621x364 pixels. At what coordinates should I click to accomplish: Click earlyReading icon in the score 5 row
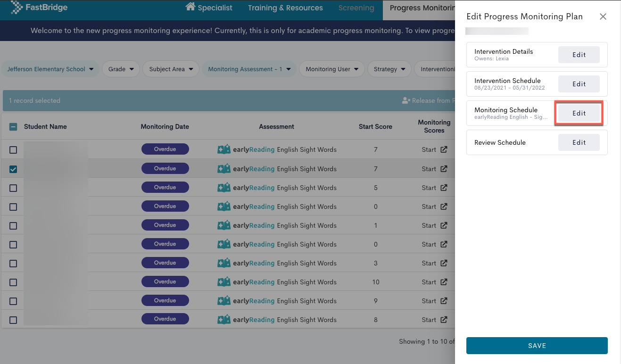pyautogui.click(x=224, y=188)
